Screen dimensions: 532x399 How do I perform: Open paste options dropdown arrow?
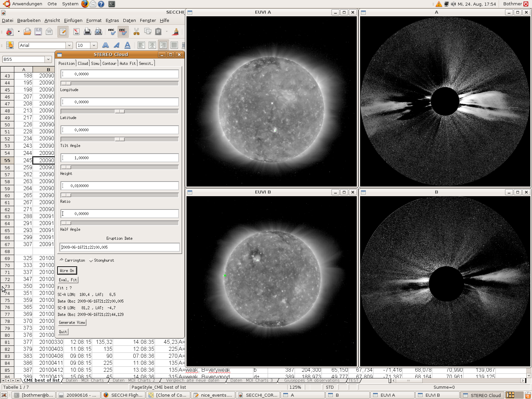[167, 32]
